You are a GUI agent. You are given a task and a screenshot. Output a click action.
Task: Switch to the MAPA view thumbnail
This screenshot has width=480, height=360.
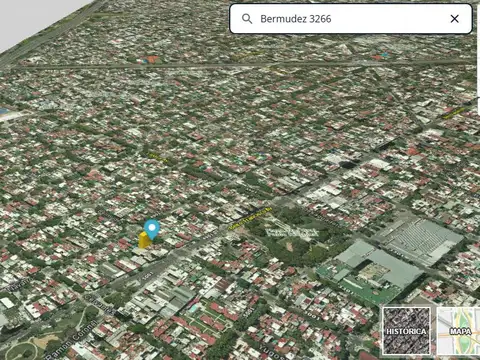tap(459, 331)
